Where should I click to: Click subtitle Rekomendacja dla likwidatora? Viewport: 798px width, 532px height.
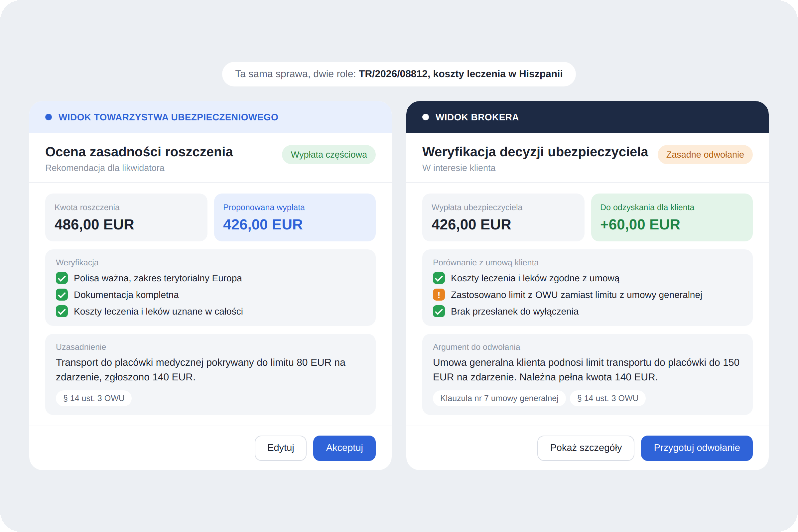[105, 168]
